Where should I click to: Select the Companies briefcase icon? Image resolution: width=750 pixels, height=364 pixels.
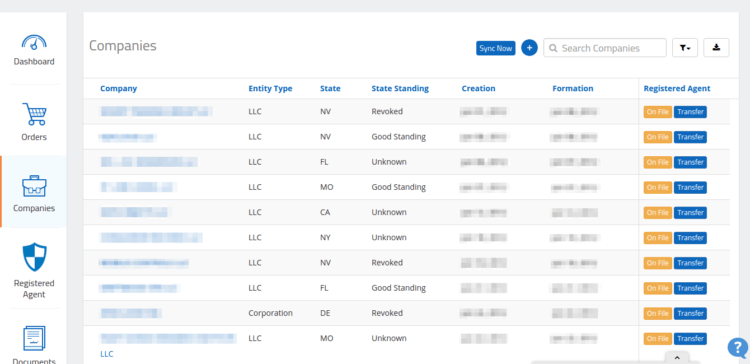click(34, 186)
